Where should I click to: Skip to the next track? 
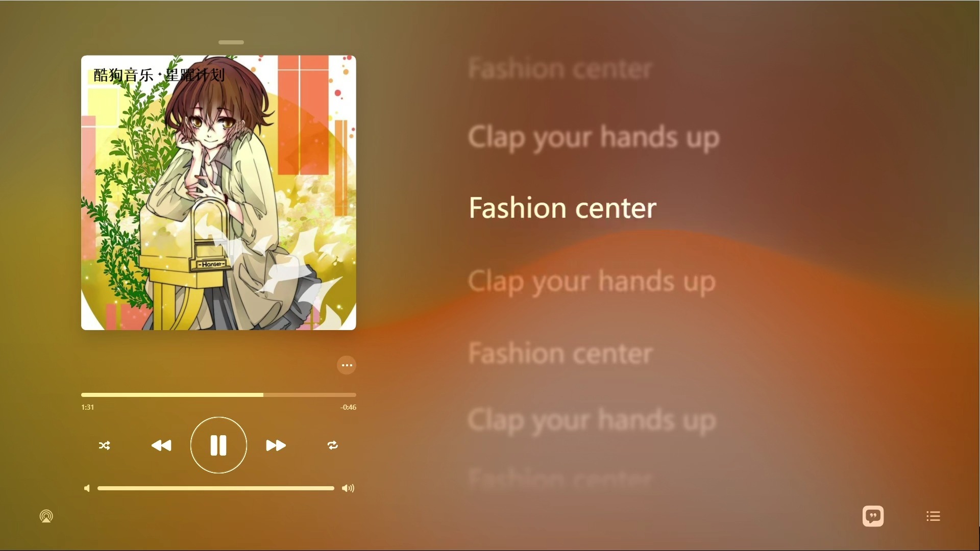[x=276, y=445]
